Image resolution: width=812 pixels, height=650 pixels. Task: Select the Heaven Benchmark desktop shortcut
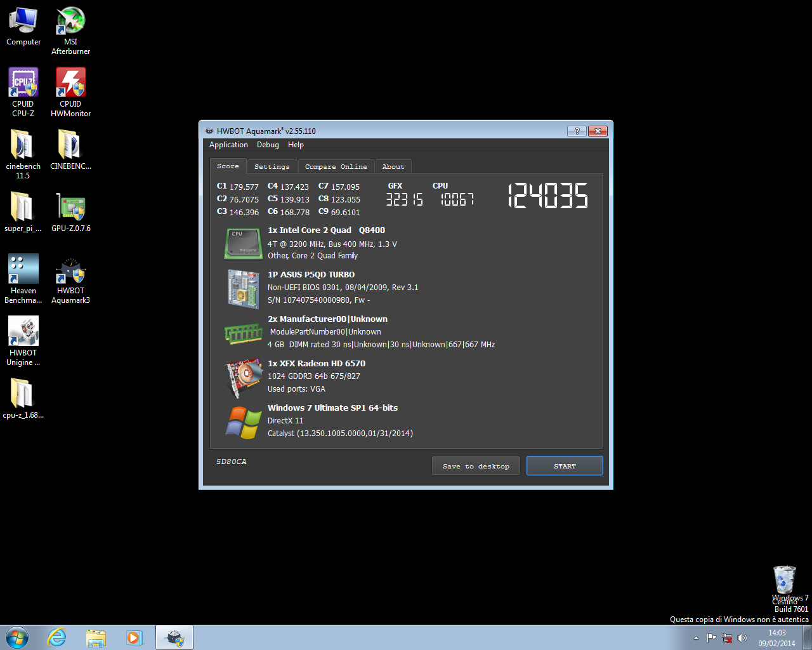23,279
